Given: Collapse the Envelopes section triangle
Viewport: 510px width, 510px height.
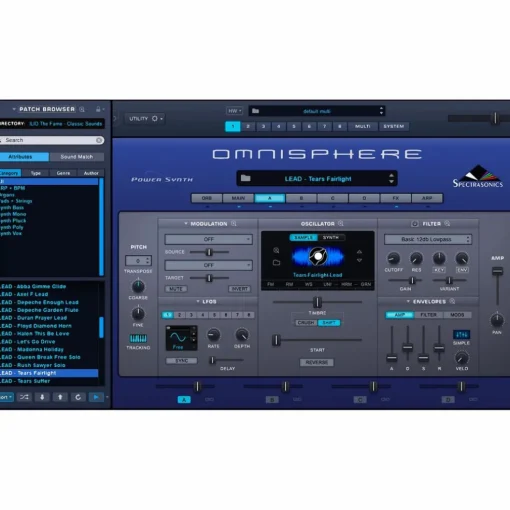Looking at the screenshot, I should point(408,301).
